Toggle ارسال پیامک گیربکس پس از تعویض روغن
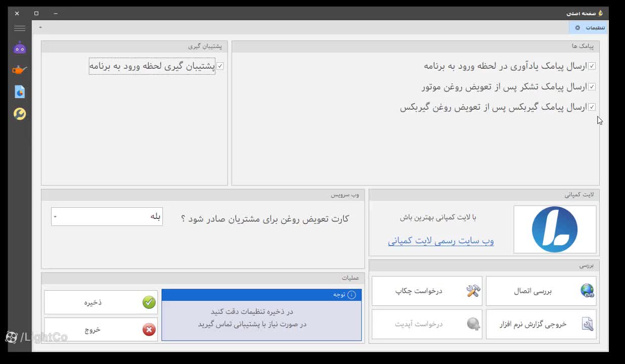This screenshot has height=364, width=625. tap(592, 107)
